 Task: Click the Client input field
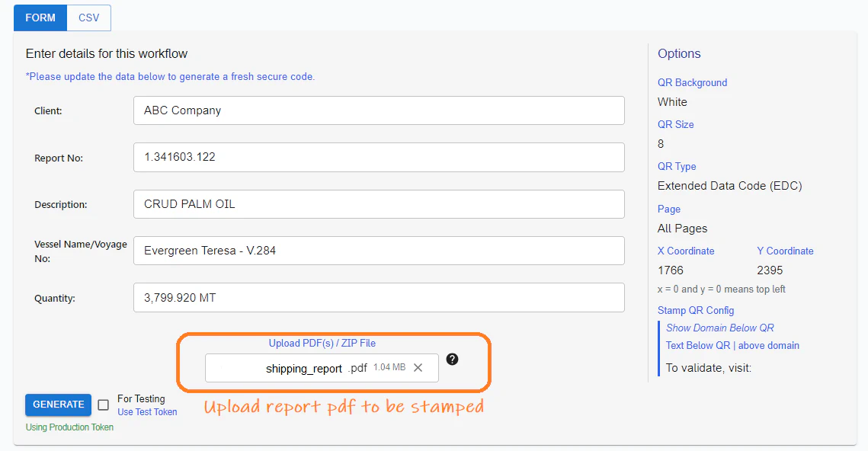pyautogui.click(x=379, y=110)
